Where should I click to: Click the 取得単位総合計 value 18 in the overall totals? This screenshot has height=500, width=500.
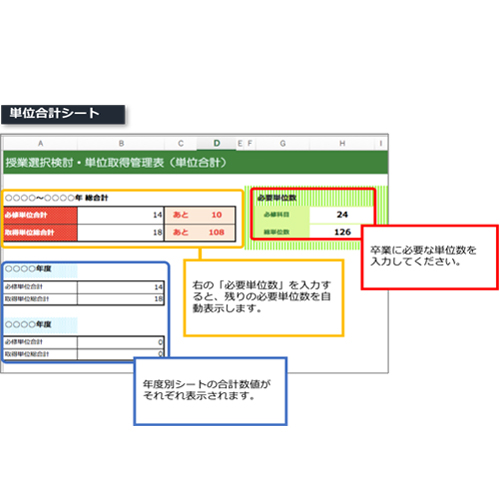pyautogui.click(x=121, y=232)
